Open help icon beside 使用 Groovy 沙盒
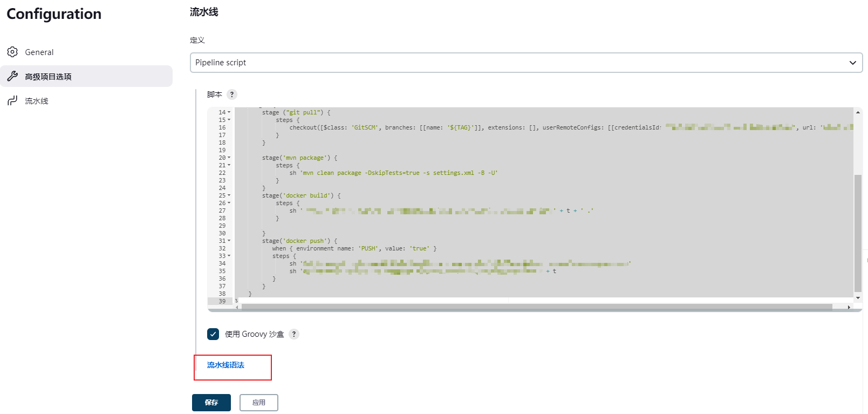This screenshot has height=414, width=868. 294,334
